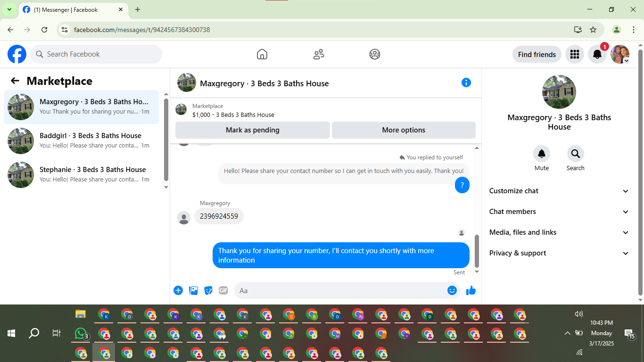Image resolution: width=644 pixels, height=362 pixels.
Task: Click the back arrow next to Marketplace
Action: (x=15, y=81)
